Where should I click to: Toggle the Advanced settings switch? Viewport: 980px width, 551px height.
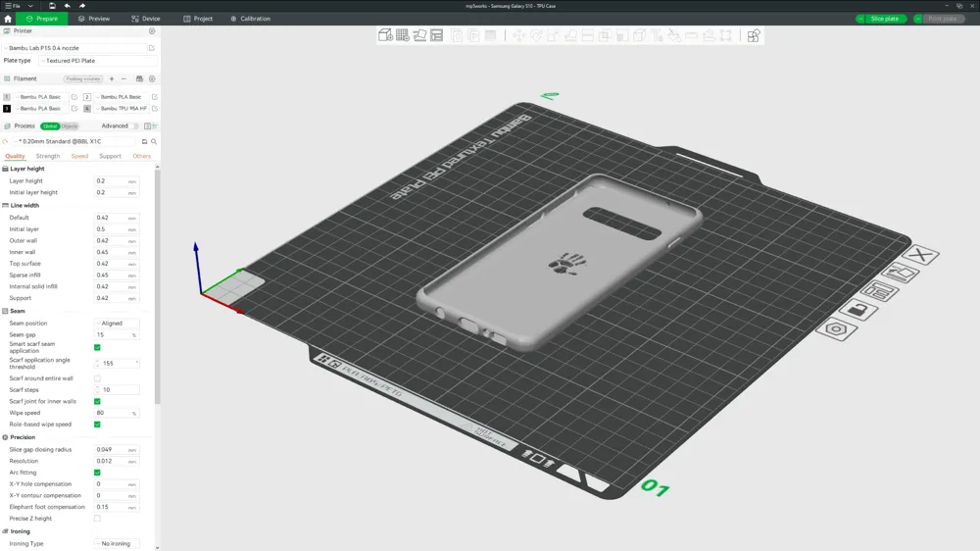pos(134,125)
